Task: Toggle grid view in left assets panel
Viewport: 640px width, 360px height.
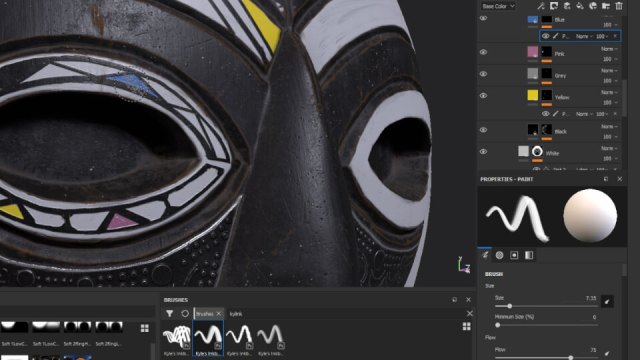Action: point(144,328)
